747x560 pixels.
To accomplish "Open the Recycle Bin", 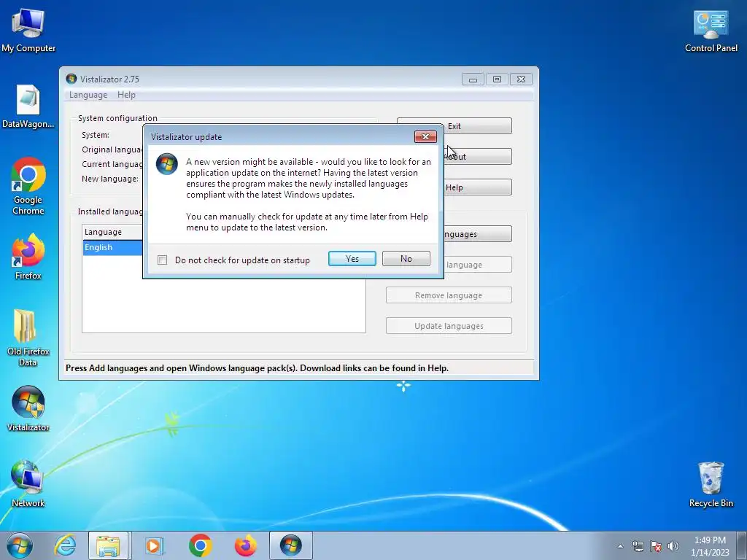I will [711, 483].
